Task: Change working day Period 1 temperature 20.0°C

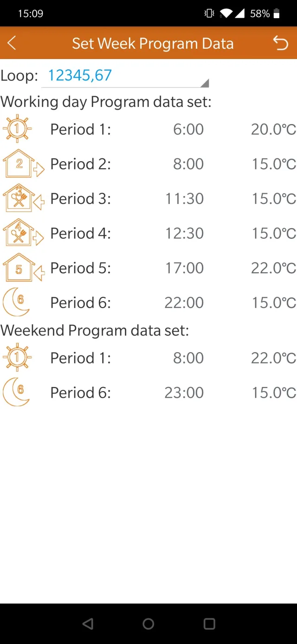Action: click(273, 129)
